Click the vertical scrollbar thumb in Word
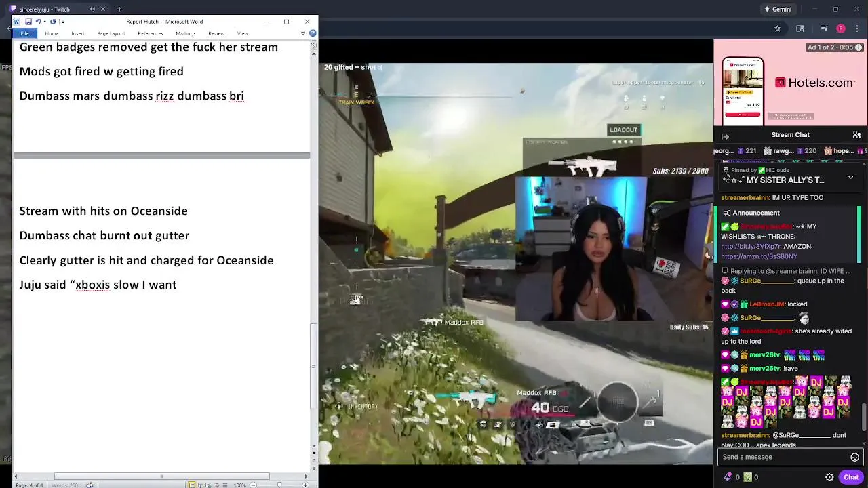The height and width of the screenshot is (488, 868). (x=313, y=366)
